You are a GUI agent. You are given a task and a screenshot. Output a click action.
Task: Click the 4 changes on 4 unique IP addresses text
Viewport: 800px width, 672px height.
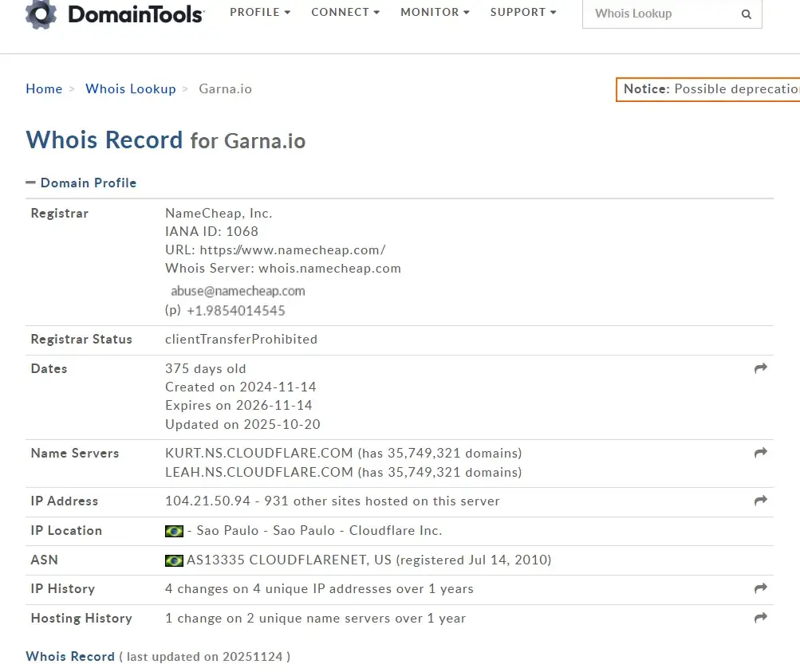(x=319, y=589)
